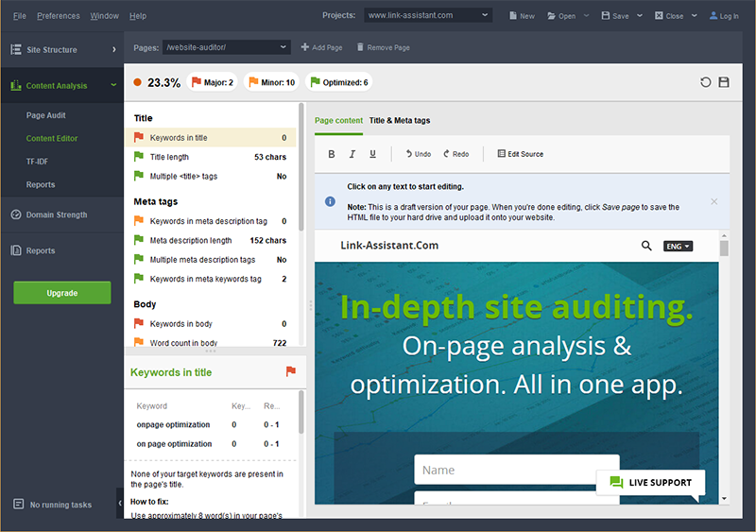
Task: Click the Name input field in preview
Action: pyautogui.click(x=516, y=470)
